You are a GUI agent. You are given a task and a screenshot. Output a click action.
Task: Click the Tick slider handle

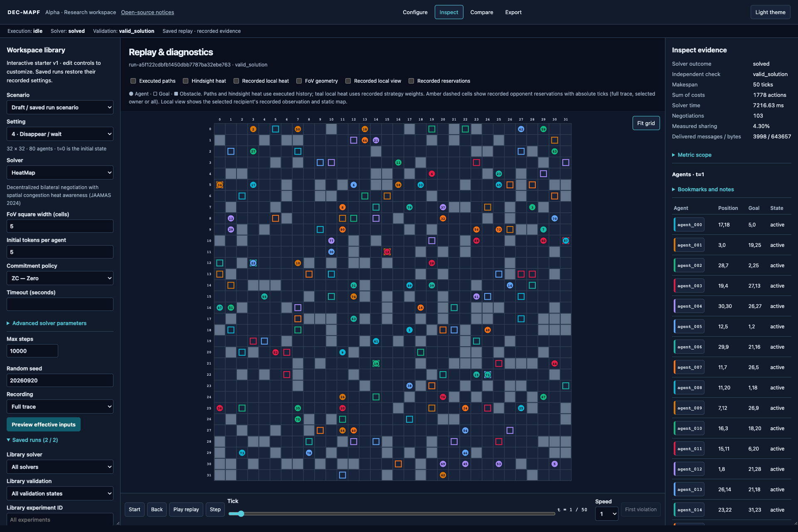(x=241, y=514)
